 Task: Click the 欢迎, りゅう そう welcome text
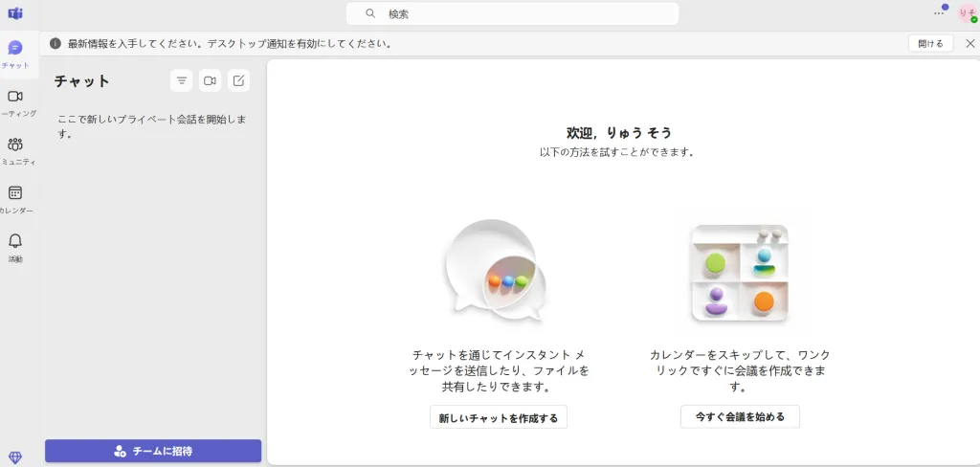(x=619, y=132)
